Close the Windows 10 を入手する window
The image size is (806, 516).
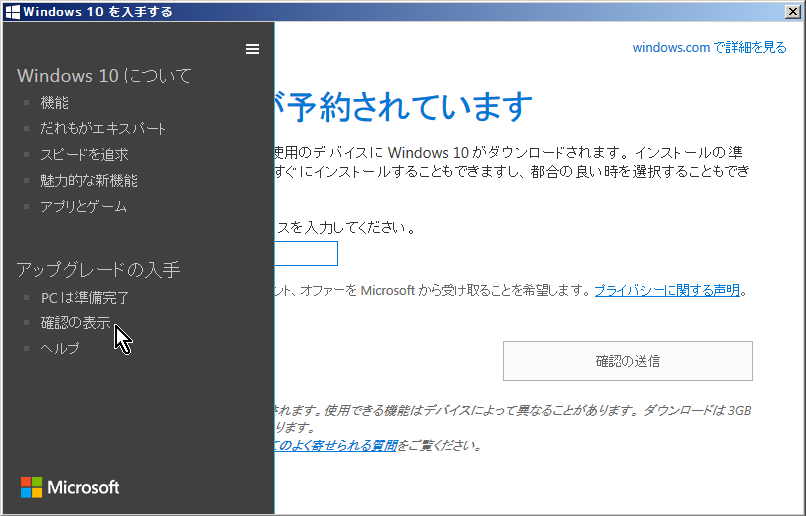click(x=793, y=11)
